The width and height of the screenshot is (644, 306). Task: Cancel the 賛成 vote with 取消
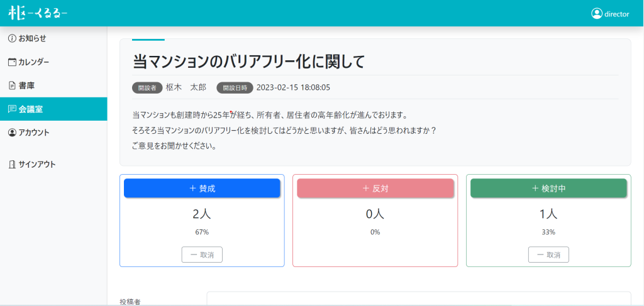tap(202, 254)
